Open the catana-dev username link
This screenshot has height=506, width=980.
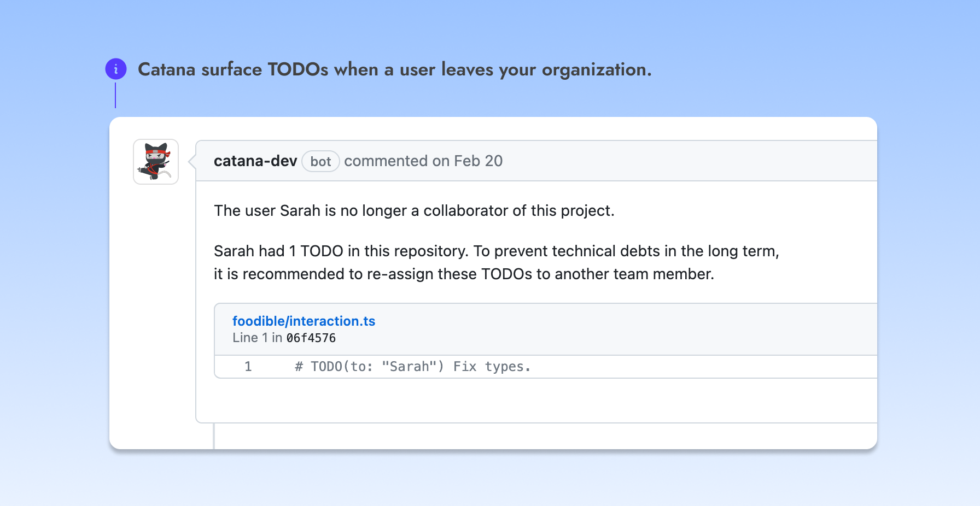pyautogui.click(x=255, y=161)
